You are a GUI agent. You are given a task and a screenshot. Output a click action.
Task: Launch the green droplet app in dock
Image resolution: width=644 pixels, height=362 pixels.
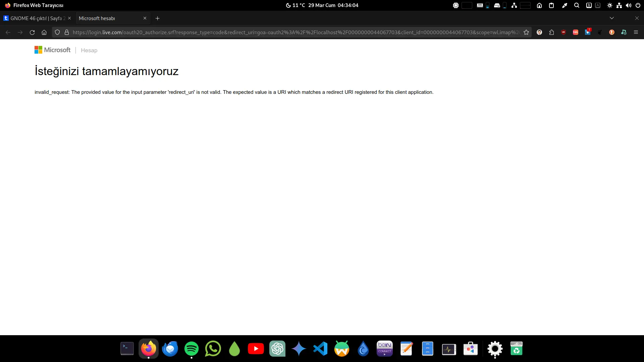[x=234, y=349]
